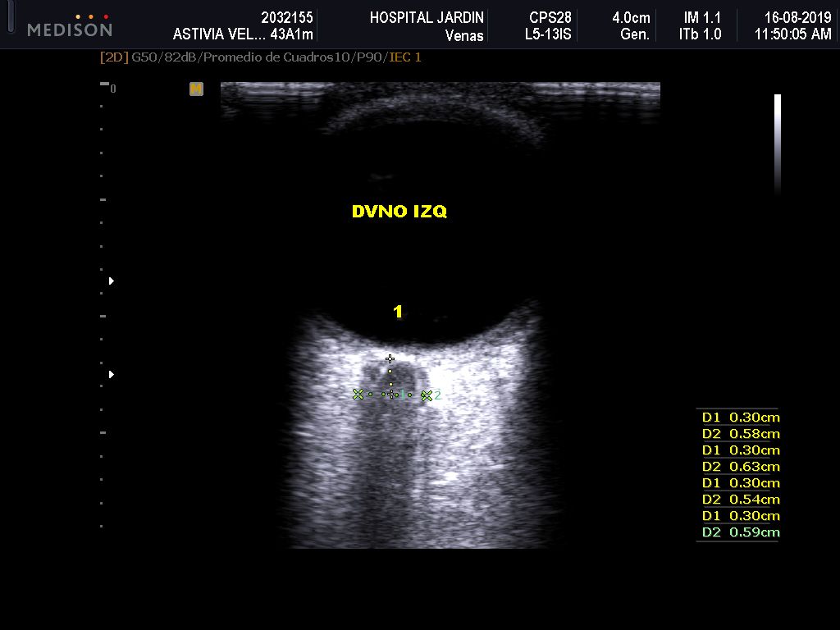Image resolution: width=840 pixels, height=630 pixels.
Task: Click the orange M orientation marker
Action: pyautogui.click(x=196, y=89)
